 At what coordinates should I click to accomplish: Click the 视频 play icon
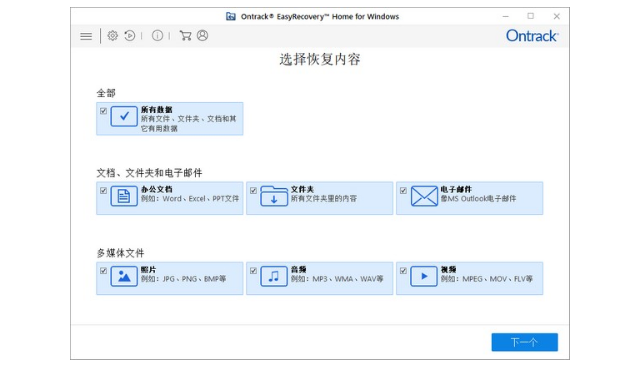click(x=424, y=276)
